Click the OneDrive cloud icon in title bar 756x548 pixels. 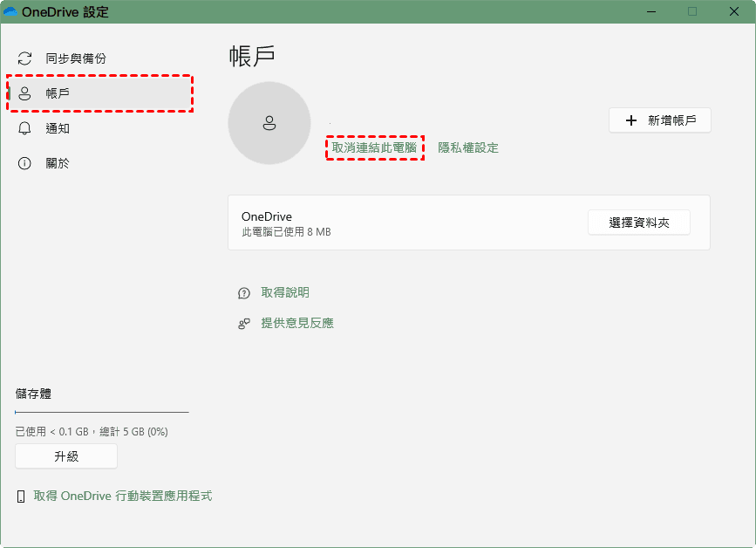click(10, 11)
